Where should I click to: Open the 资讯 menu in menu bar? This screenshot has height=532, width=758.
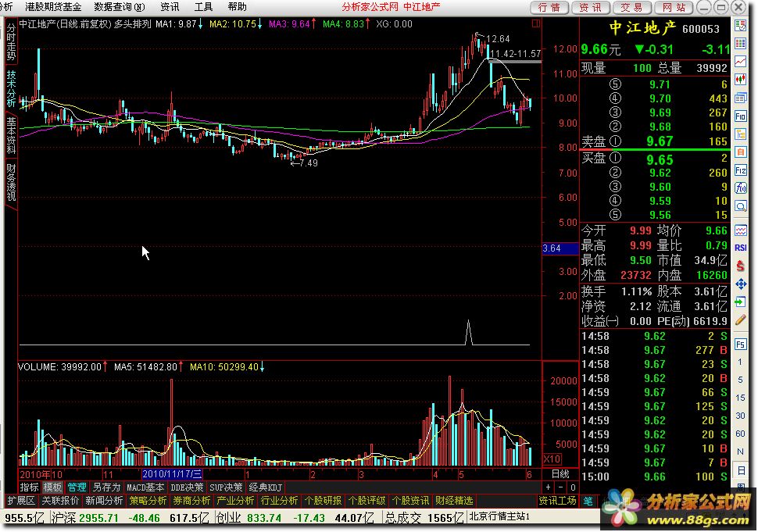click(x=170, y=7)
